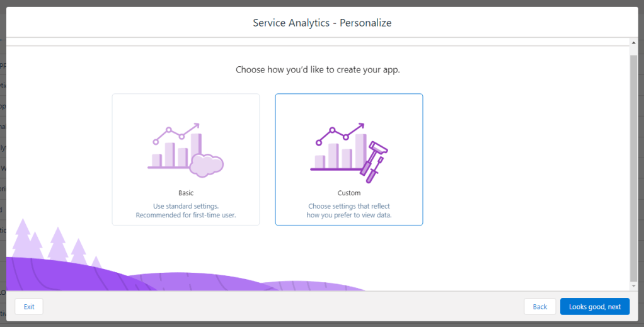Click the hammer and screwdriver graphic
The height and width of the screenshot is (327, 644).
click(x=374, y=158)
